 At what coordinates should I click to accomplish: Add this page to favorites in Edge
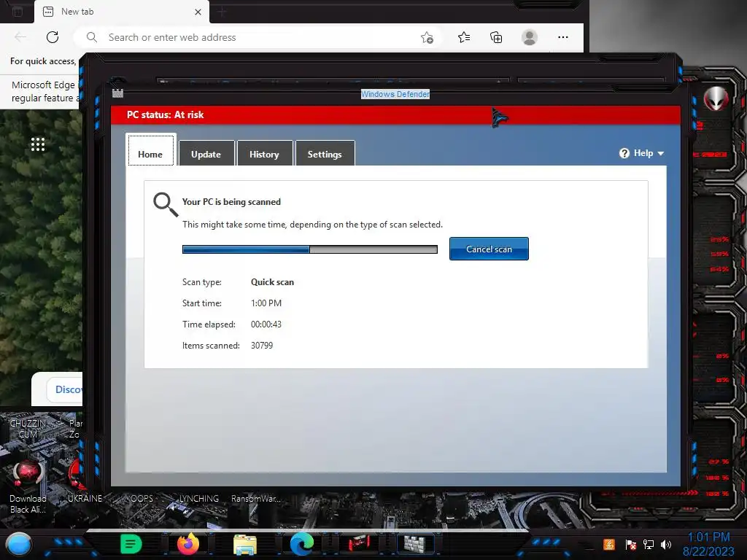point(427,37)
